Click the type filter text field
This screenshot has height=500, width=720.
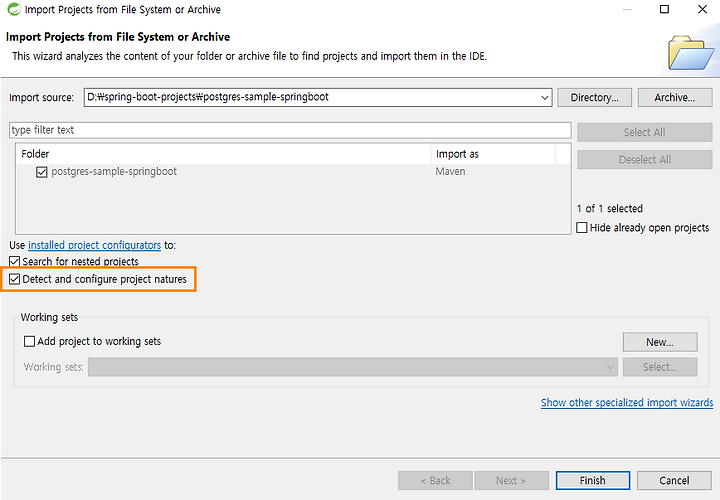pyautogui.click(x=290, y=130)
